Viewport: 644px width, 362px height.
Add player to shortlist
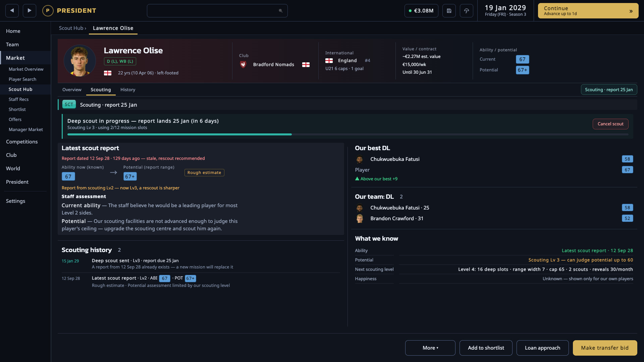click(486, 348)
